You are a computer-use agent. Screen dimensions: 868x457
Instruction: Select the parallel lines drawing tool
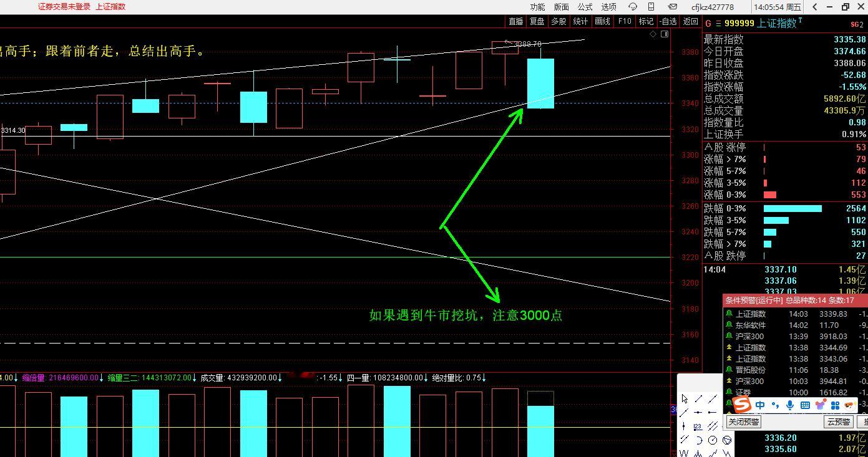click(713, 426)
